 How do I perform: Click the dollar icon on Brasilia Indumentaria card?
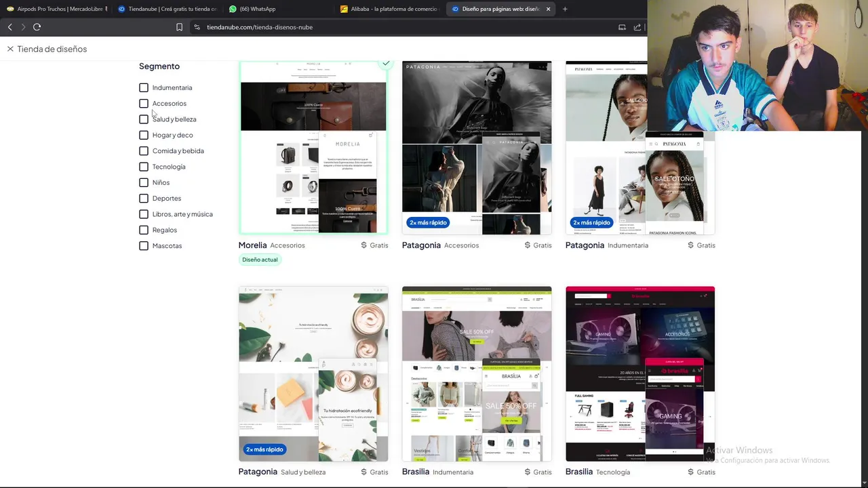[x=527, y=472]
